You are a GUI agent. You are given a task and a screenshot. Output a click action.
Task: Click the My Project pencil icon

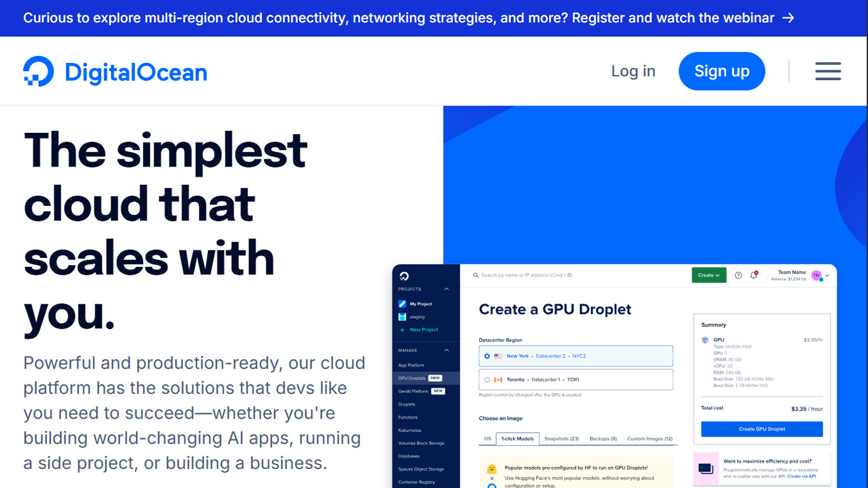point(402,304)
